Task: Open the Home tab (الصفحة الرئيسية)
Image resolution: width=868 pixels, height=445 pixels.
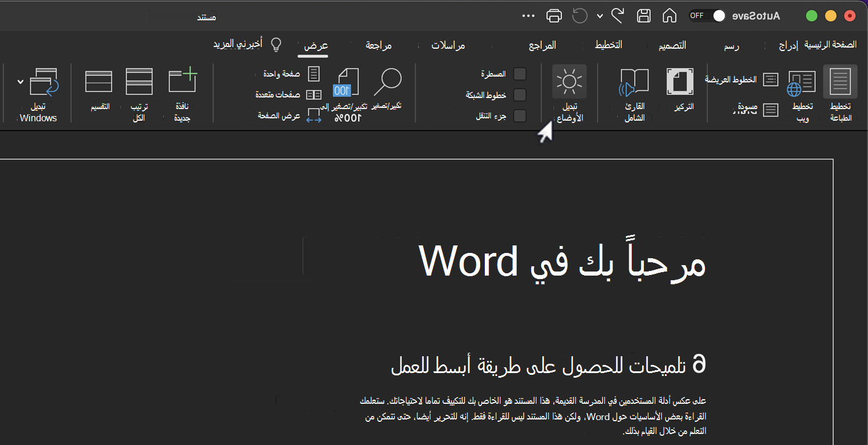Action: 830,45
